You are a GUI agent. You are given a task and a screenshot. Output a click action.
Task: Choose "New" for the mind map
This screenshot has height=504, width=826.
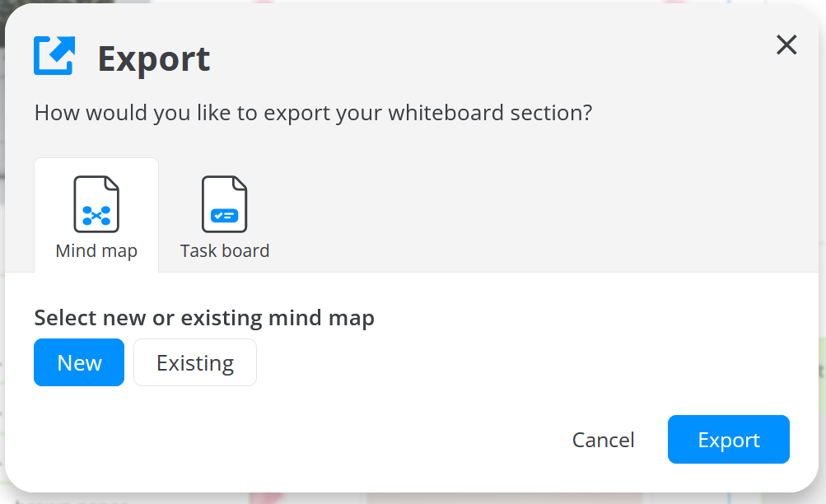point(78,362)
